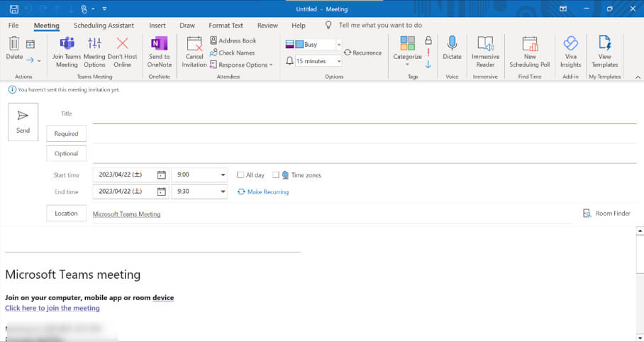Expand the start time 9:00 dropdown
Viewport: 644px width, 342px height.
(x=223, y=175)
